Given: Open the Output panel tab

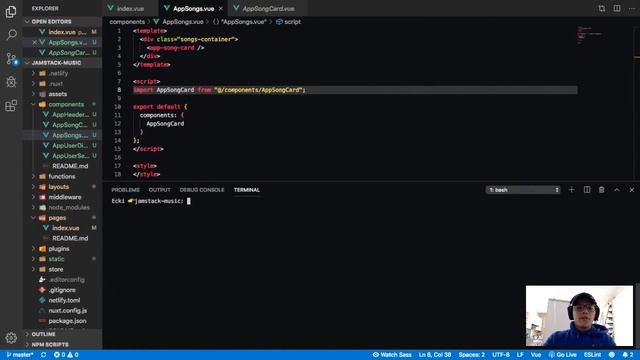Looking at the screenshot, I should pyautogui.click(x=160, y=190).
